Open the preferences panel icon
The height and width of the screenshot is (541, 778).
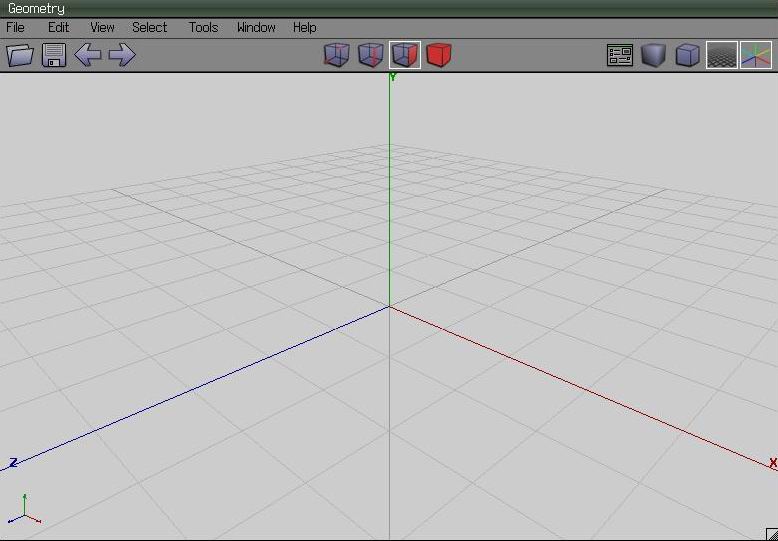click(620, 55)
